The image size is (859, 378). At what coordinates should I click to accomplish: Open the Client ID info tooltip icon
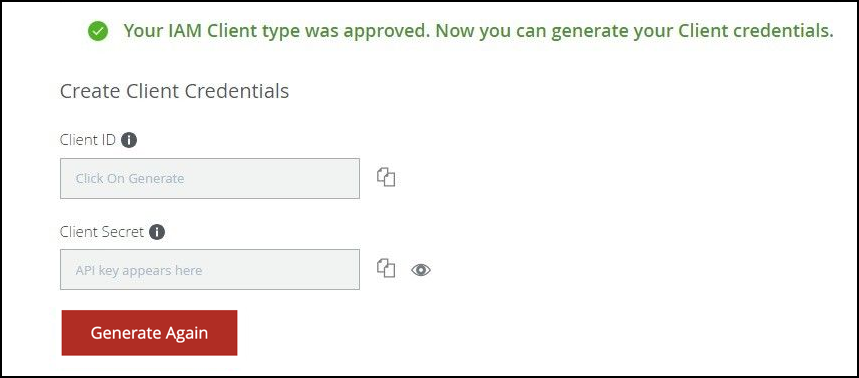129,140
